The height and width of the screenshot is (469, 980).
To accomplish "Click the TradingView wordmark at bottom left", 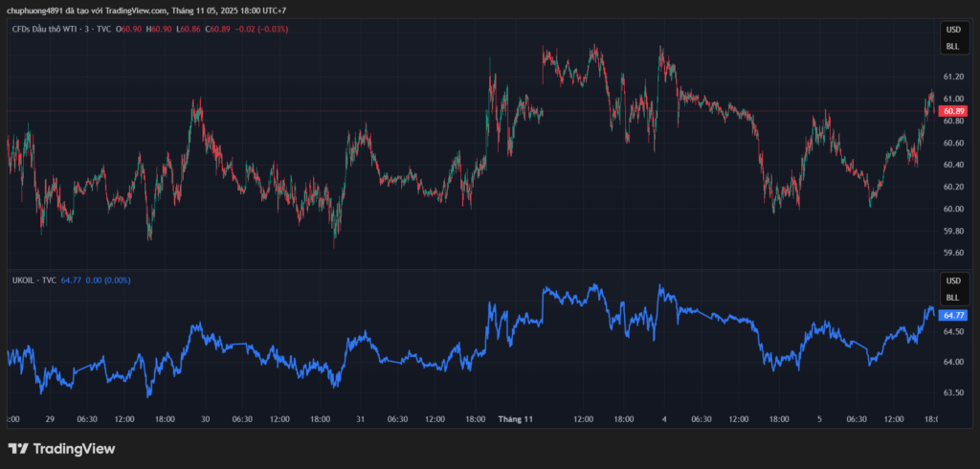I will coord(74,449).
